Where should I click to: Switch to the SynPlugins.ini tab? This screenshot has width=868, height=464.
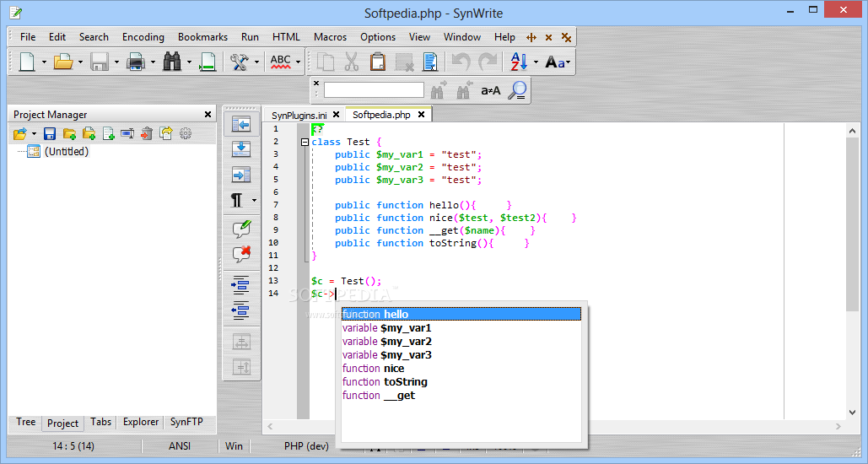coord(299,116)
